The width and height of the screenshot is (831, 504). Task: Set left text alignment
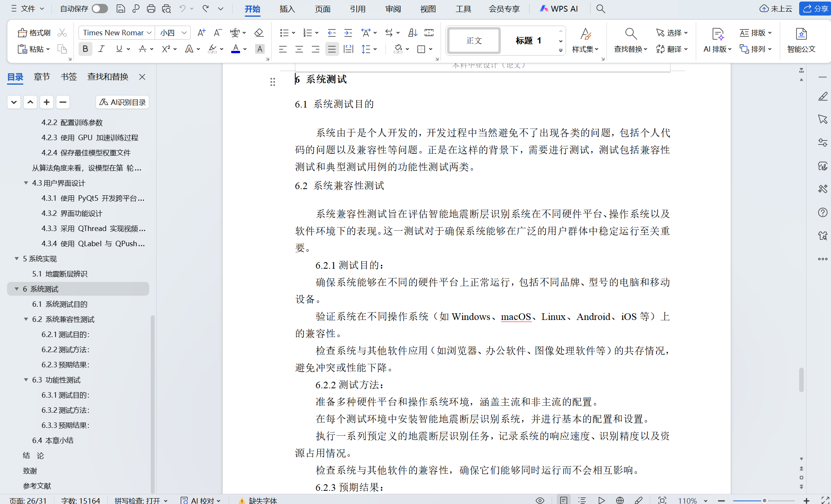[x=282, y=49]
